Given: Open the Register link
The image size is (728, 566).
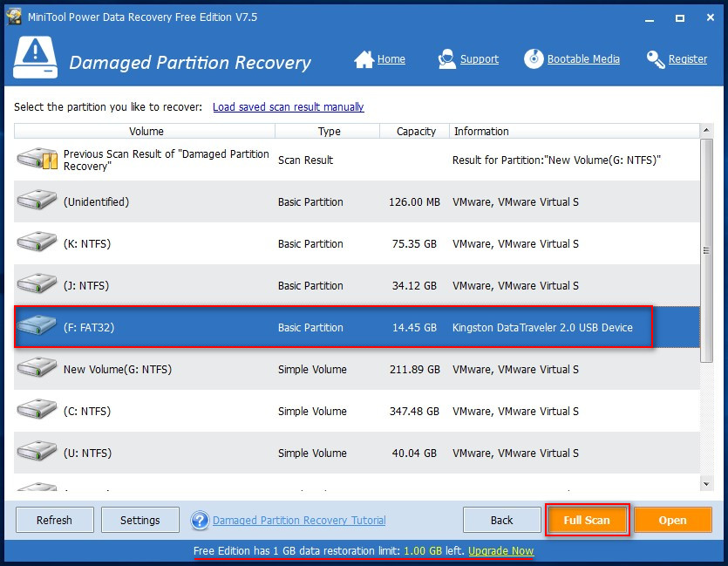Looking at the screenshot, I should 688,59.
